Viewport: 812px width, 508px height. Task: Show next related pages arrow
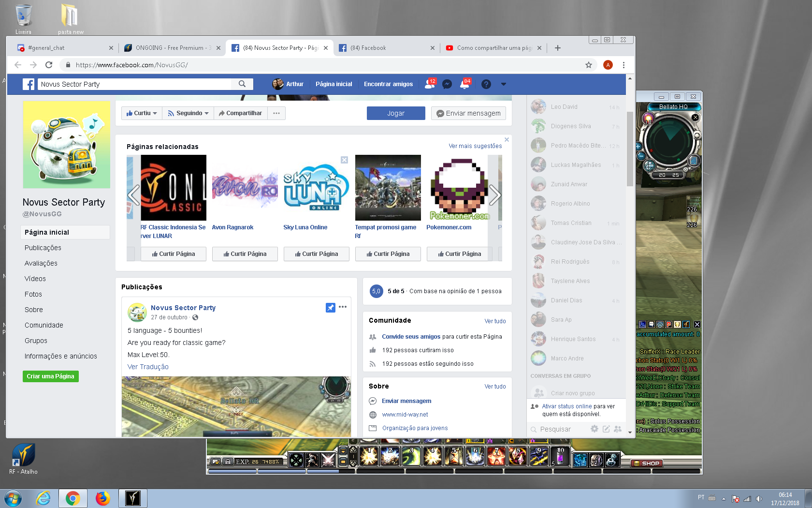[495, 195]
